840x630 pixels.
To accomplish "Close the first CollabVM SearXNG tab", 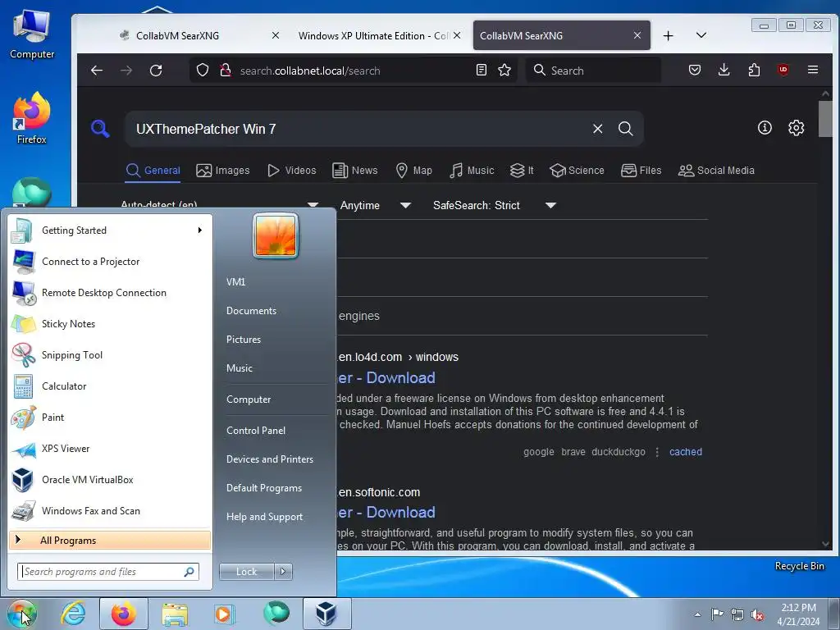I will pyautogui.click(x=276, y=35).
